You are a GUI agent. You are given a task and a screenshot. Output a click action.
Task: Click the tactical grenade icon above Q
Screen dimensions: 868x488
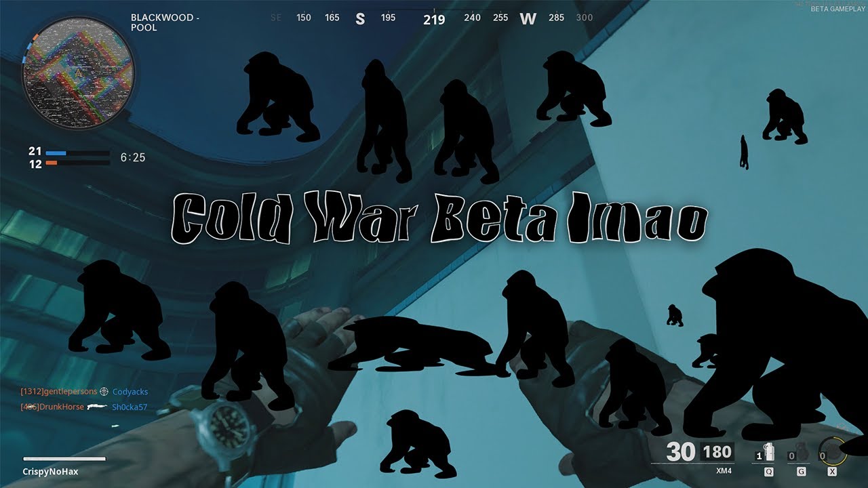[769, 453]
